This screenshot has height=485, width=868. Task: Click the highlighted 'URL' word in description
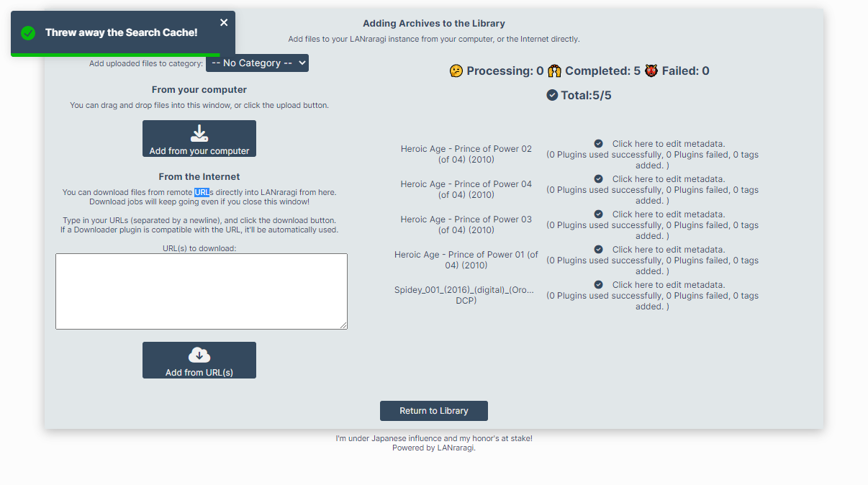click(x=202, y=192)
